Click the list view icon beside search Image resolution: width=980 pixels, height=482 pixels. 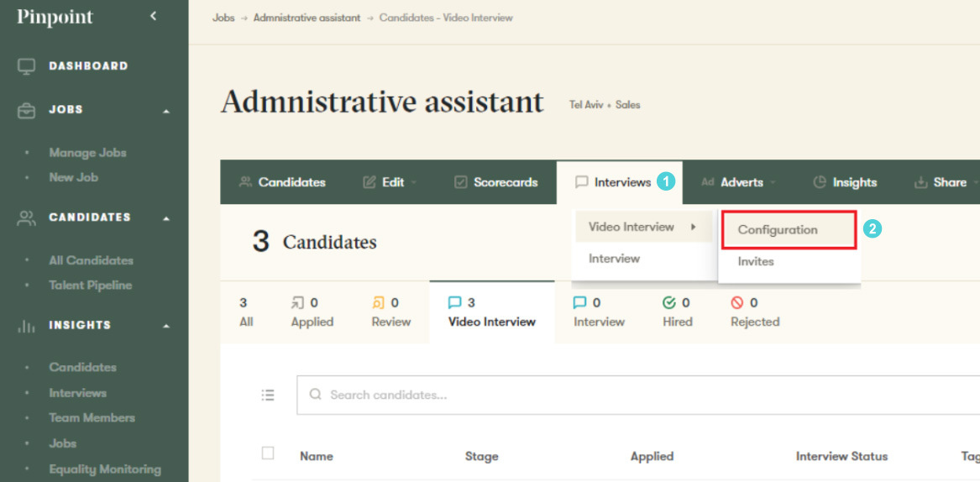tap(268, 395)
